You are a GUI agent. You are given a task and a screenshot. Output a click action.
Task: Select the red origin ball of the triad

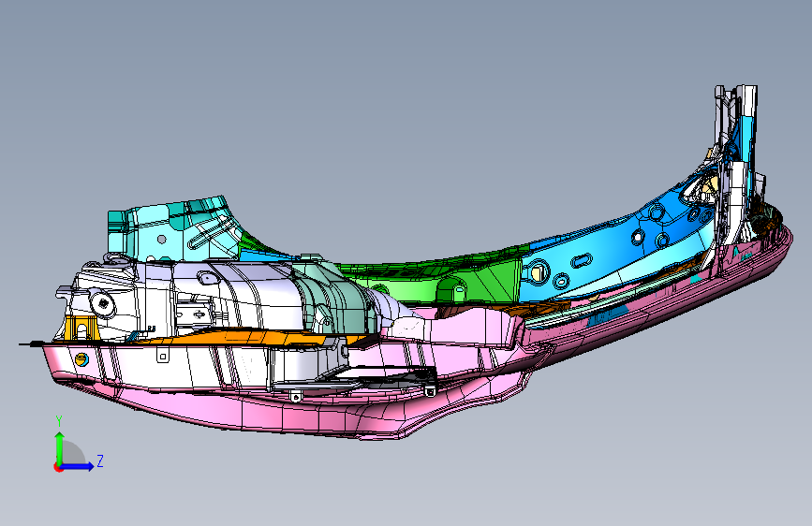tap(58, 467)
